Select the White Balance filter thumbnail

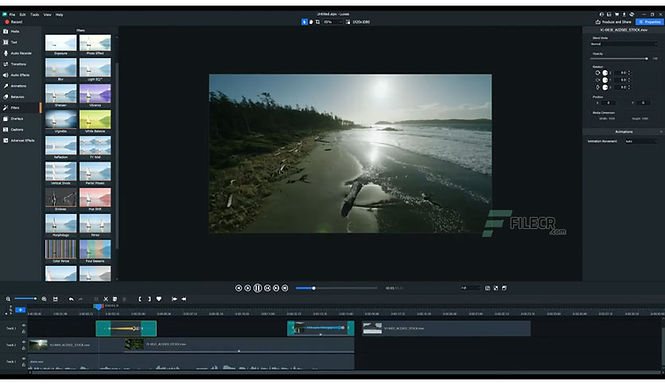point(95,120)
